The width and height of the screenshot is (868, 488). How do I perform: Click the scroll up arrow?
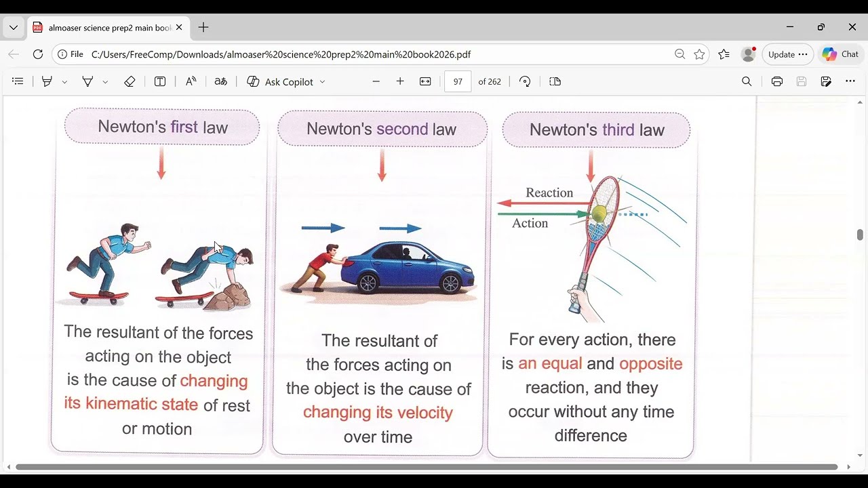click(860, 102)
